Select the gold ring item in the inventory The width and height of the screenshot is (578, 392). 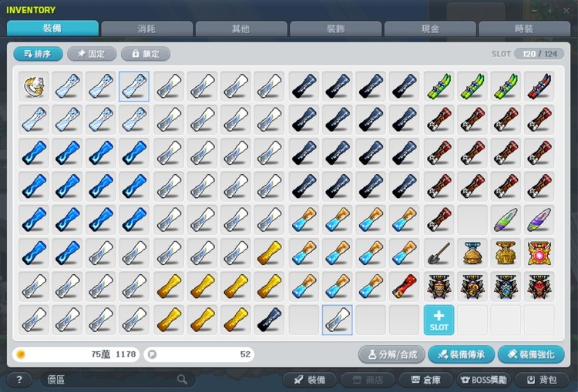point(34,86)
